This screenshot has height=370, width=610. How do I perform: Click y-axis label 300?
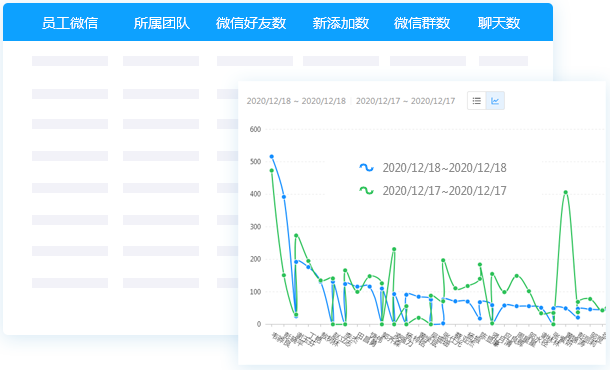point(255,227)
